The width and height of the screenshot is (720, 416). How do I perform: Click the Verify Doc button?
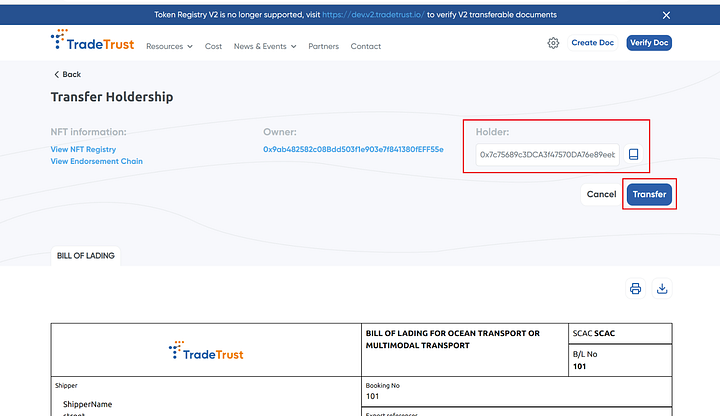tap(648, 43)
